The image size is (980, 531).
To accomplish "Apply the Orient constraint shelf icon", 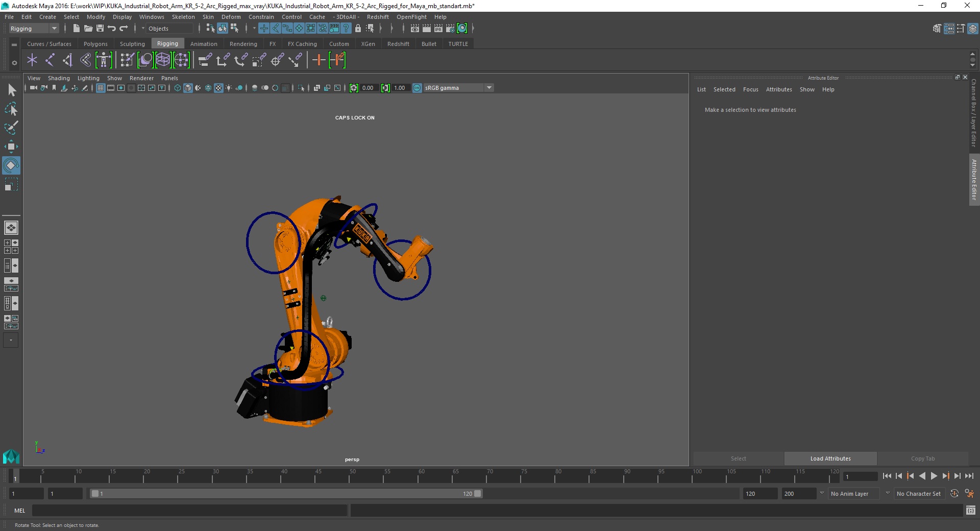I will pyautogui.click(x=240, y=60).
